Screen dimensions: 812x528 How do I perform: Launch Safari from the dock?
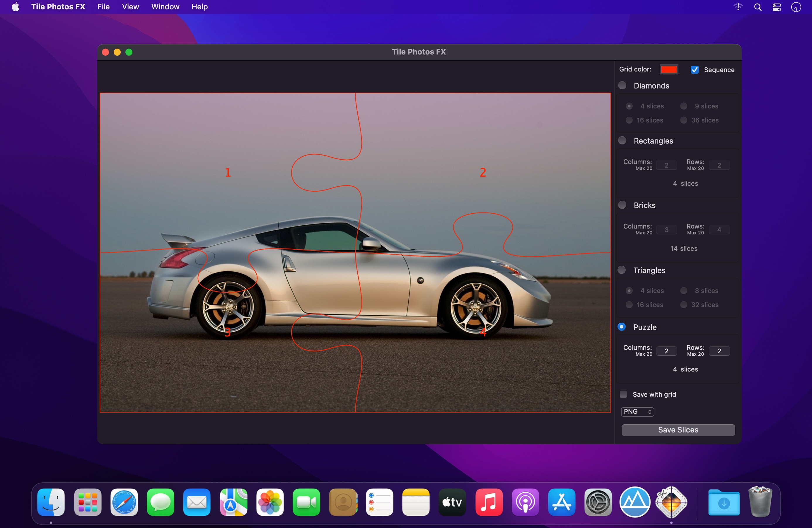[x=124, y=502]
